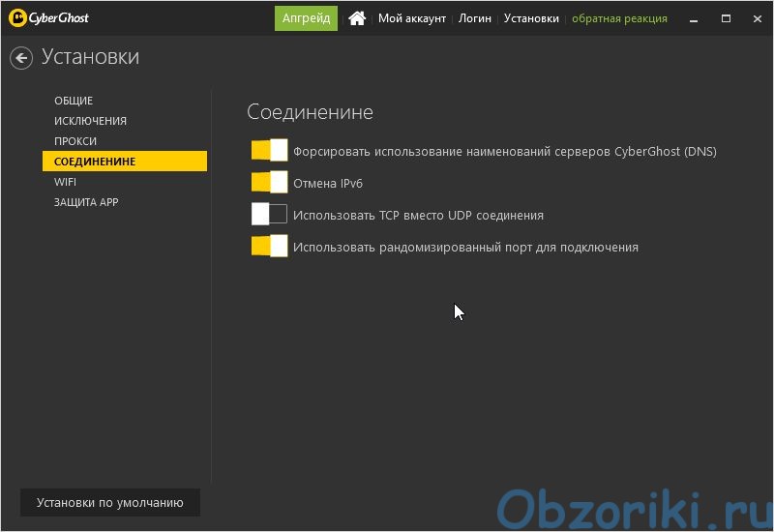Click the Соединенине heading text
Screen dimensions: 774x532
click(310, 112)
